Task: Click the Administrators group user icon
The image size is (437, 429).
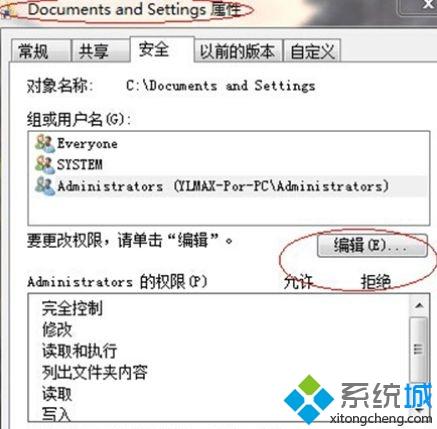Action: pyautogui.click(x=45, y=186)
